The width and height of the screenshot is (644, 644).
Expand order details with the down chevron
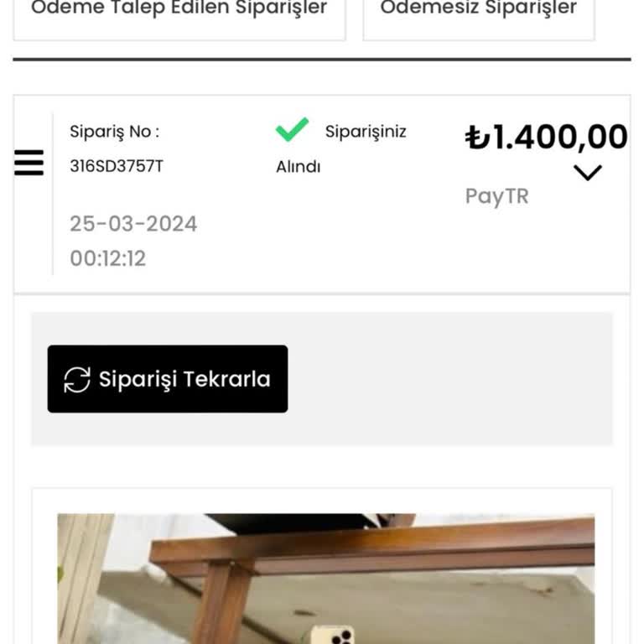click(587, 173)
